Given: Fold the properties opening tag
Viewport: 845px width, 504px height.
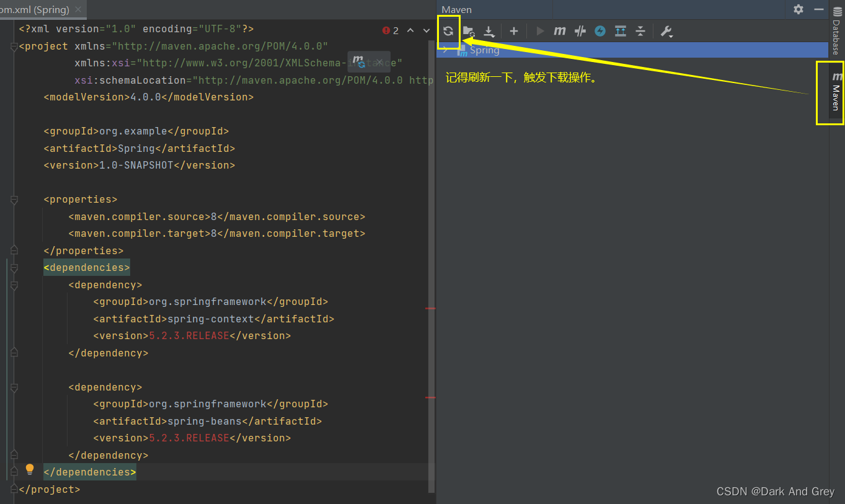Looking at the screenshot, I should pos(14,200).
